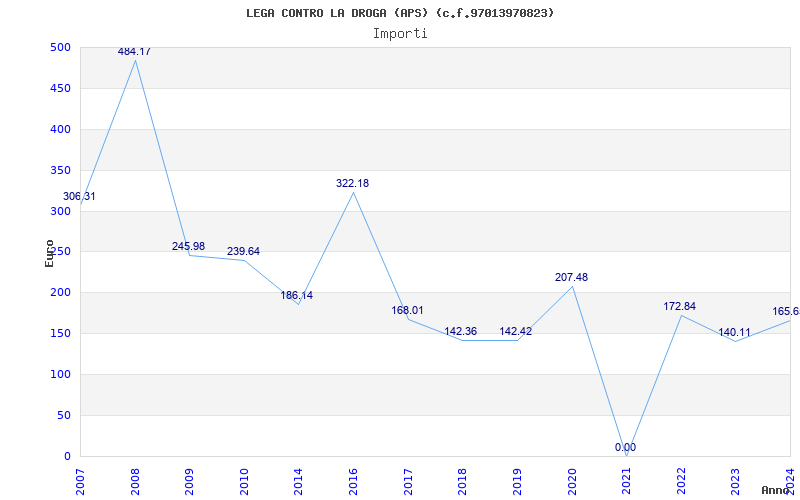Click the 350 y-axis tick label
The height and width of the screenshot is (500, 800).
pyautogui.click(x=60, y=170)
